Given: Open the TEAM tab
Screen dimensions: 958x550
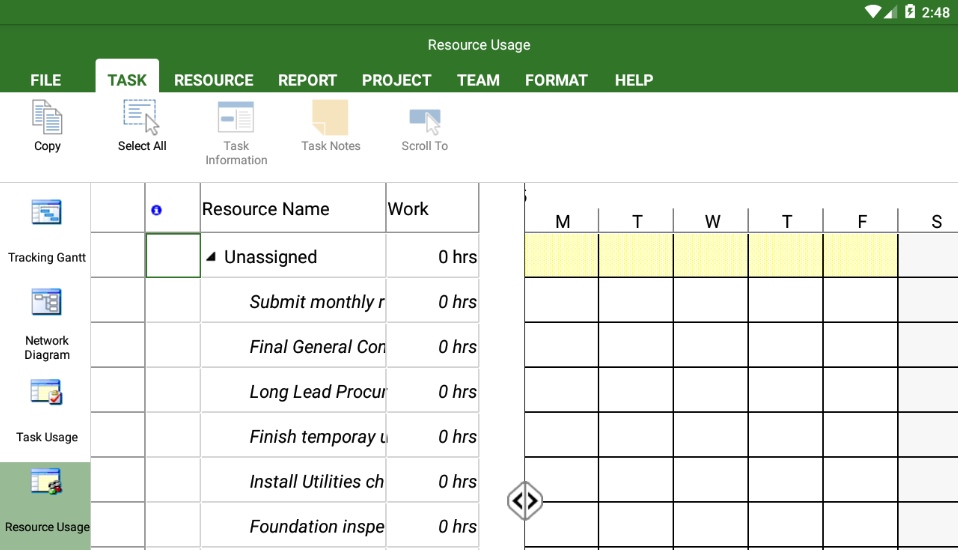Looking at the screenshot, I should click(x=478, y=80).
